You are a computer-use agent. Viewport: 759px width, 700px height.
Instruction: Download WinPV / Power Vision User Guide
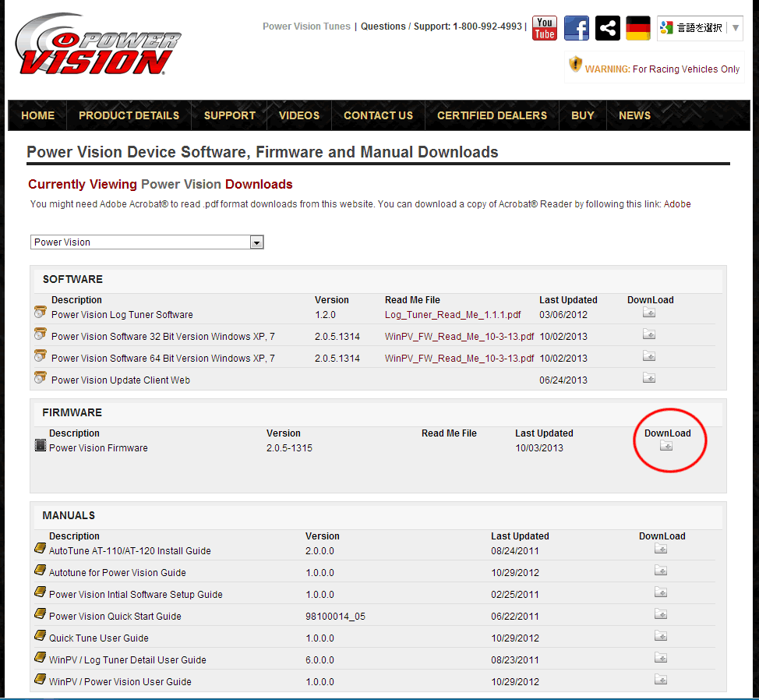[x=661, y=680]
